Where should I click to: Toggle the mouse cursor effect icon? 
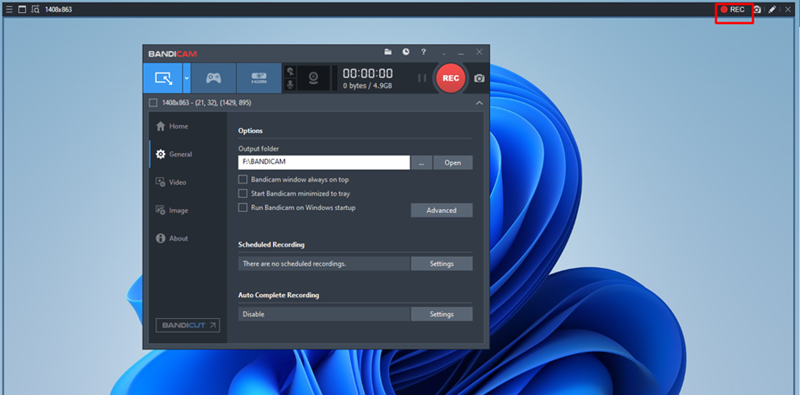(290, 72)
